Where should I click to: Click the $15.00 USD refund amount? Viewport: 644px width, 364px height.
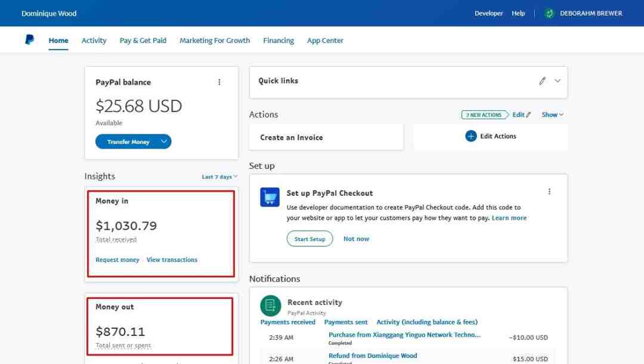pyautogui.click(x=530, y=359)
